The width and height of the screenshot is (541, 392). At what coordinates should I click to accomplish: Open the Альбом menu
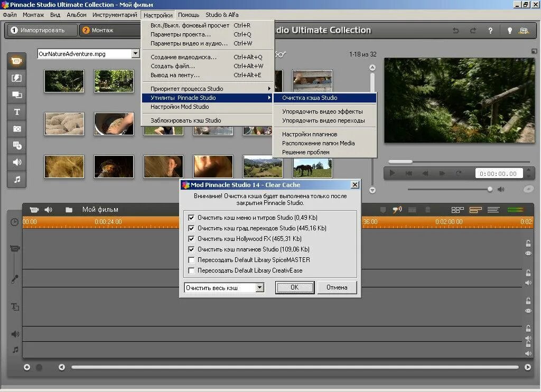(77, 15)
